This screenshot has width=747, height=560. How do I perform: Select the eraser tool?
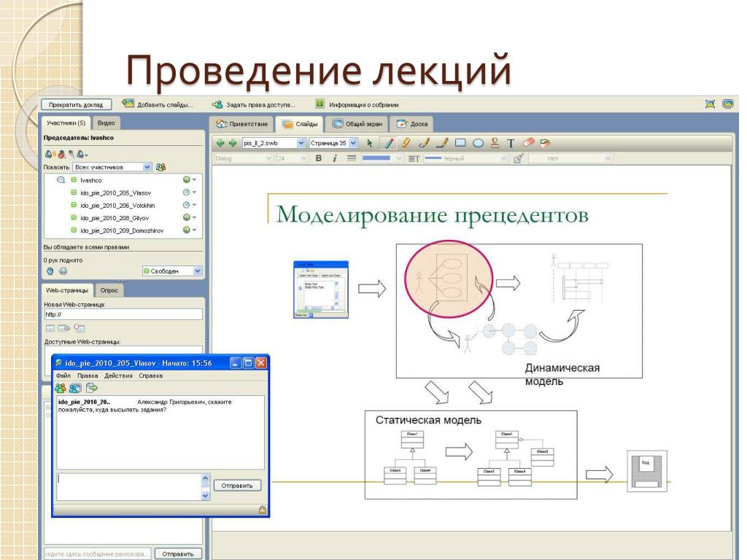point(529,142)
